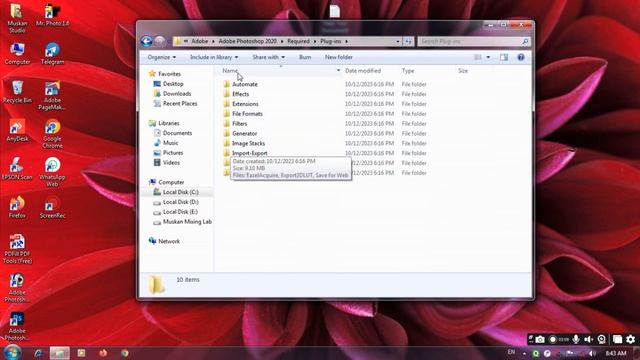Click the Help question mark icon
This screenshot has width=640, height=360.
(x=521, y=57)
